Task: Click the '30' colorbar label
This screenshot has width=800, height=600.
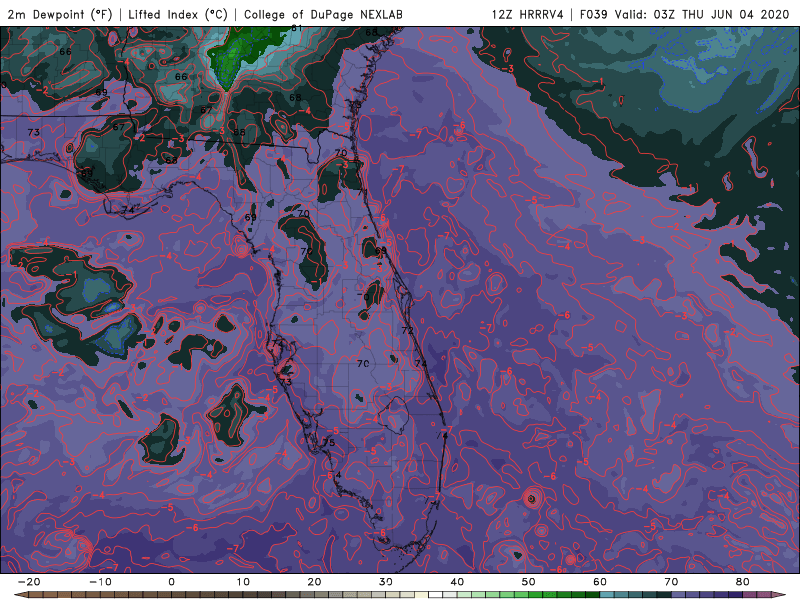Action: point(386,582)
